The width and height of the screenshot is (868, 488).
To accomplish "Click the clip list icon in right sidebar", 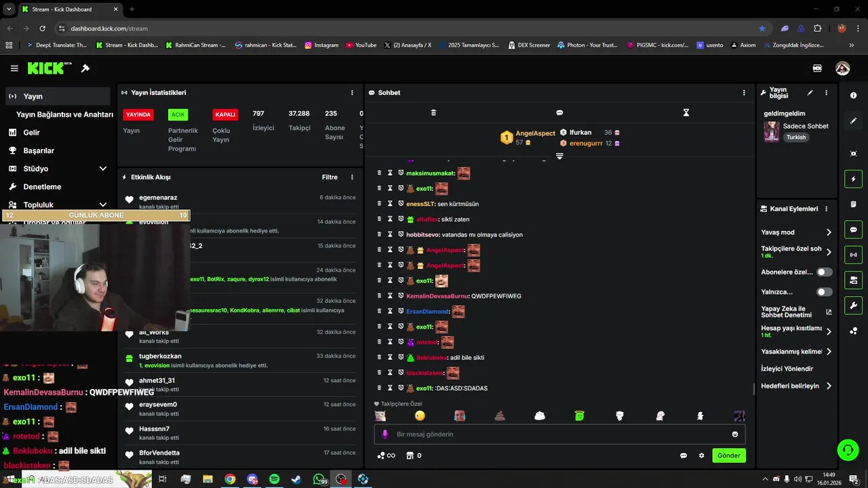I will click(853, 205).
